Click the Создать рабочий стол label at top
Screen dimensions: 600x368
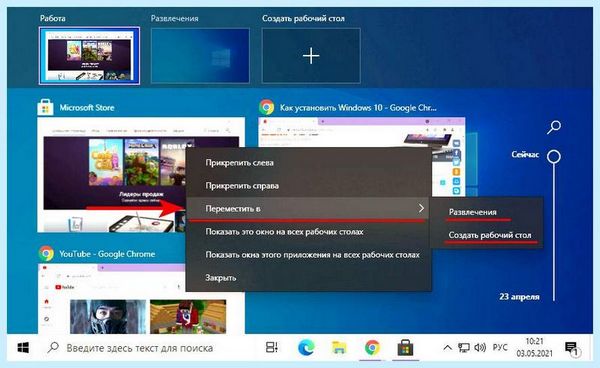(x=303, y=18)
